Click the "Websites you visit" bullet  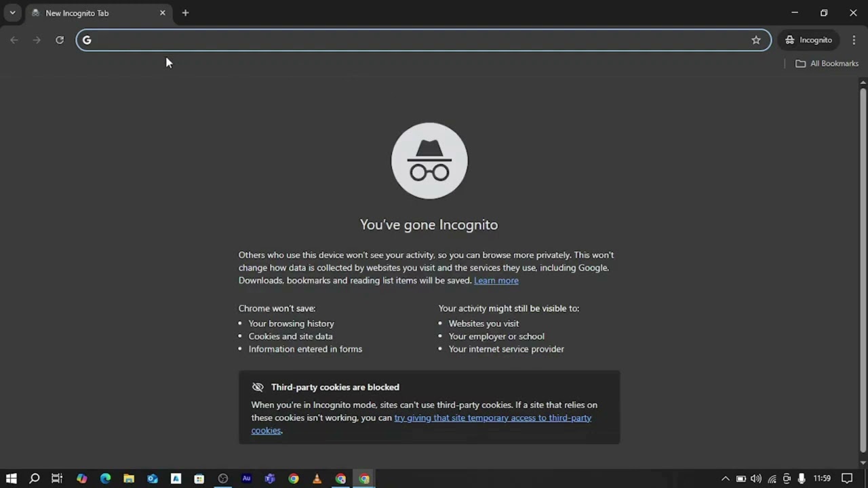484,324
